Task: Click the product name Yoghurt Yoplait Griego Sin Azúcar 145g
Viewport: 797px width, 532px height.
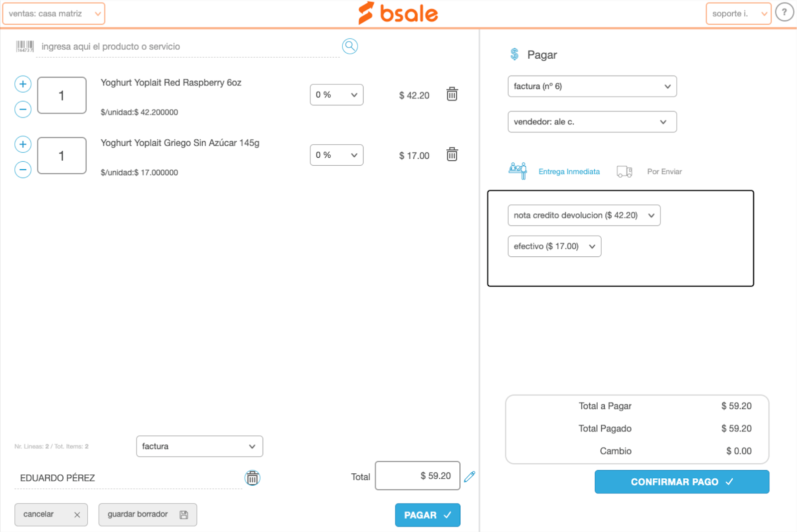Action: [x=180, y=143]
